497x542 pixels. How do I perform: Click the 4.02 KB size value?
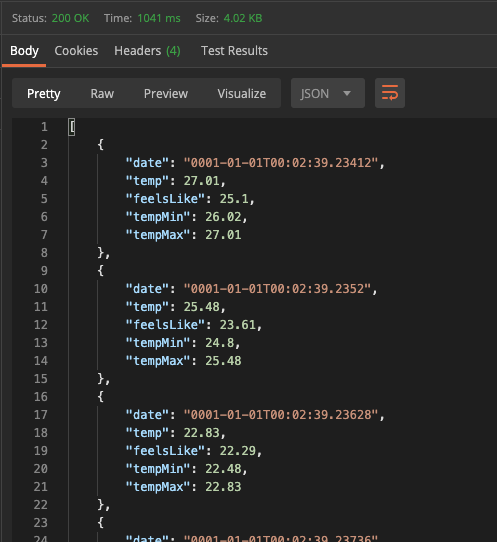click(243, 18)
